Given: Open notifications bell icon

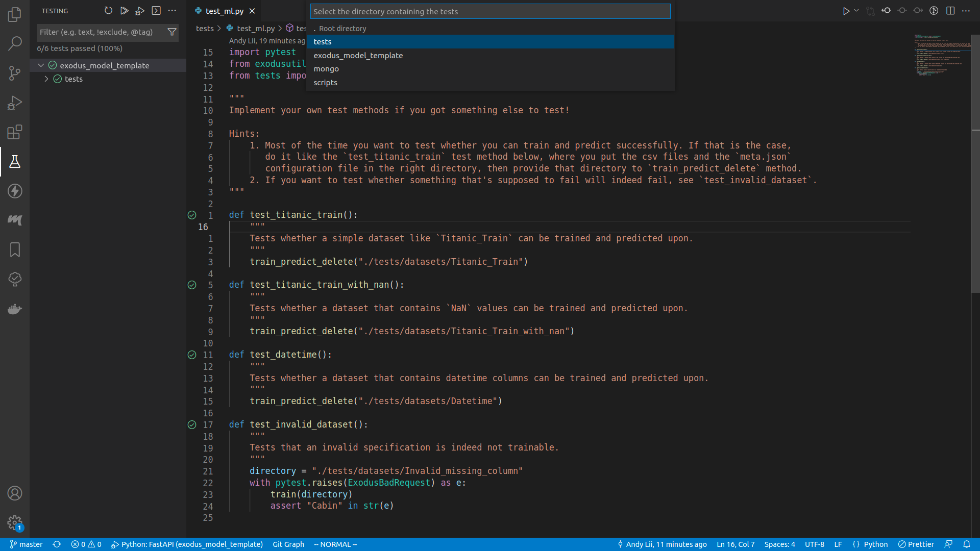Looking at the screenshot, I should 966,544.
